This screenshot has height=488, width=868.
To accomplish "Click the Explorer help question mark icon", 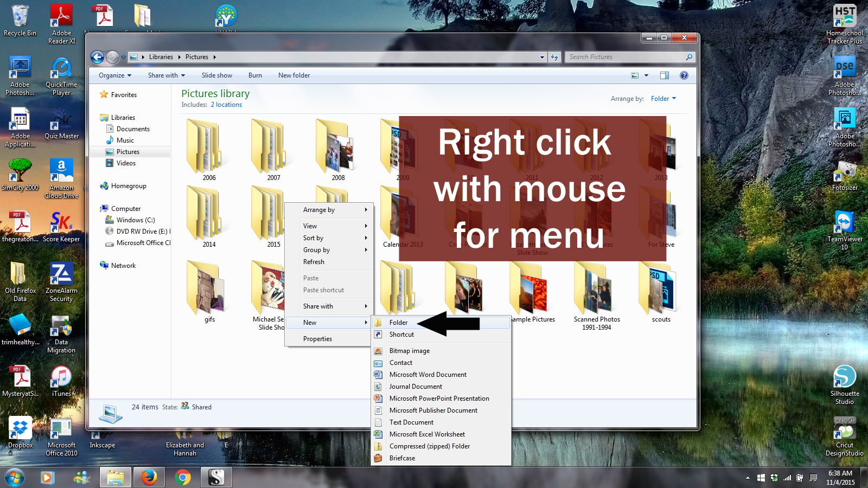I will (684, 75).
